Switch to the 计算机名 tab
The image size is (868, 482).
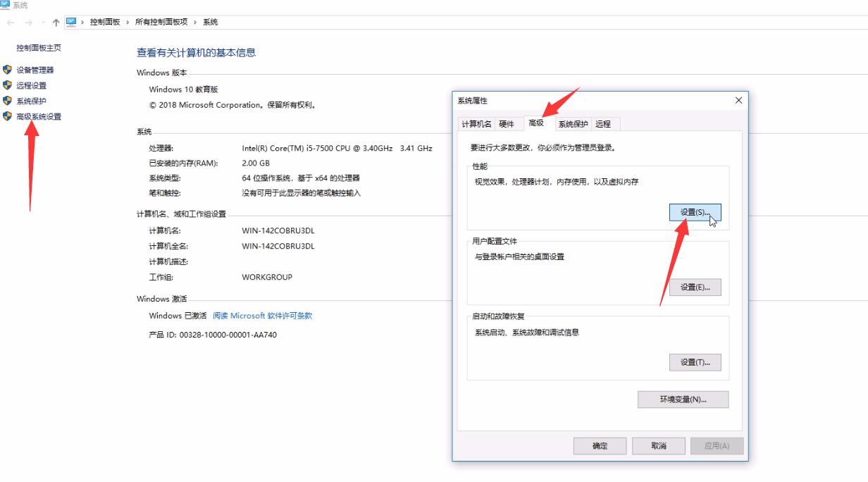coord(476,124)
